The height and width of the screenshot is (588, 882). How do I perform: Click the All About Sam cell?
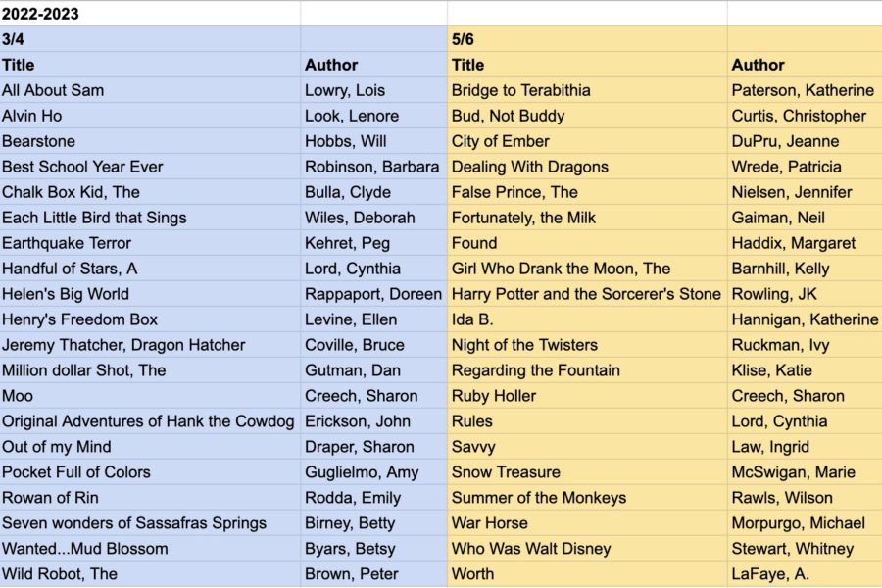click(150, 90)
